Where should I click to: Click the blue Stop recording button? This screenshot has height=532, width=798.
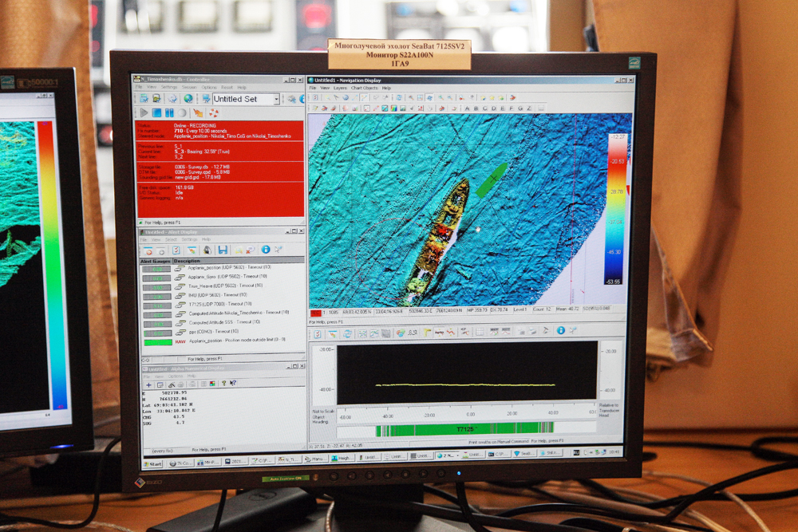[x=156, y=113]
